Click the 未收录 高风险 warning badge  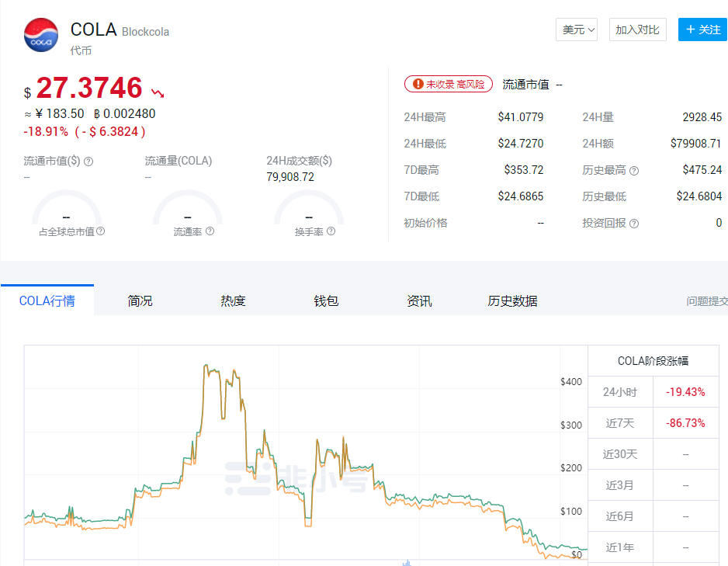coord(449,84)
